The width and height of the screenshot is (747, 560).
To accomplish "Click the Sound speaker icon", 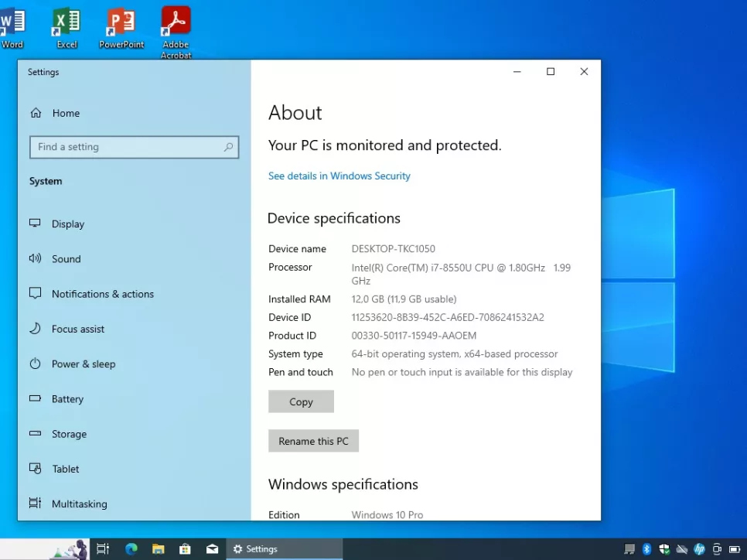I will click(x=35, y=258).
